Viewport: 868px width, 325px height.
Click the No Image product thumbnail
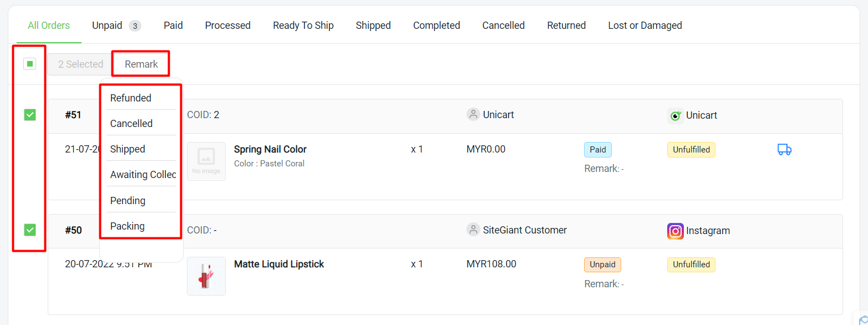[x=206, y=161]
